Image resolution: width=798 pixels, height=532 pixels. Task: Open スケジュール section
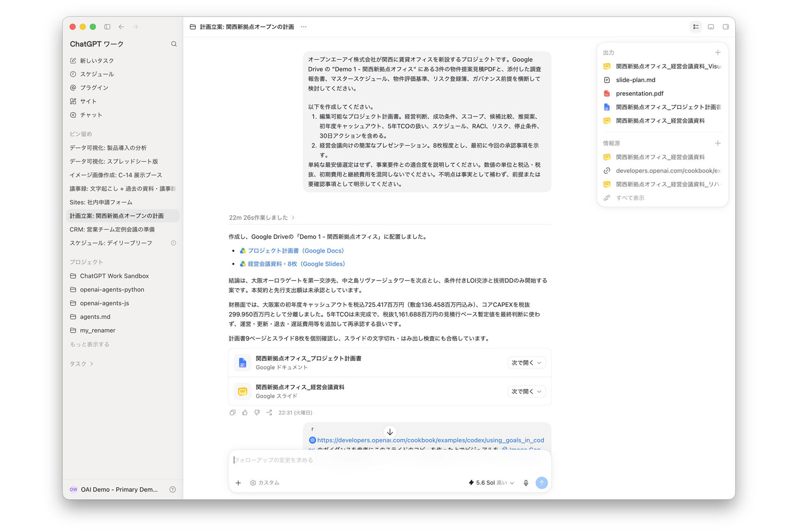[x=123, y=74]
